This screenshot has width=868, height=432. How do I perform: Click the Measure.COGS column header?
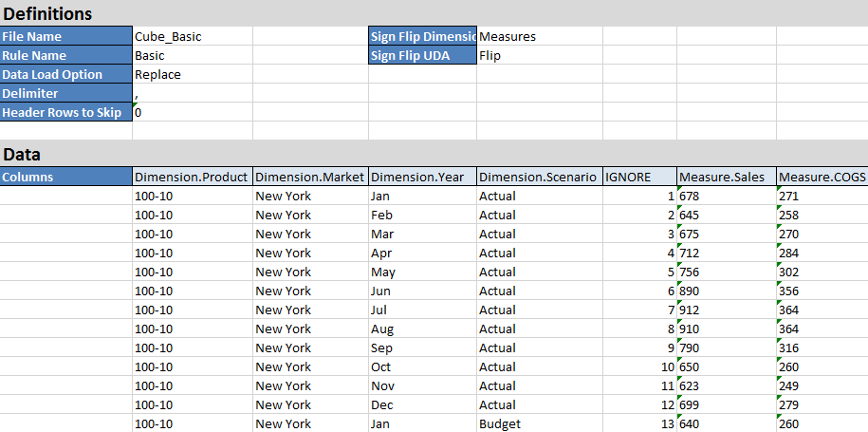[x=822, y=177]
